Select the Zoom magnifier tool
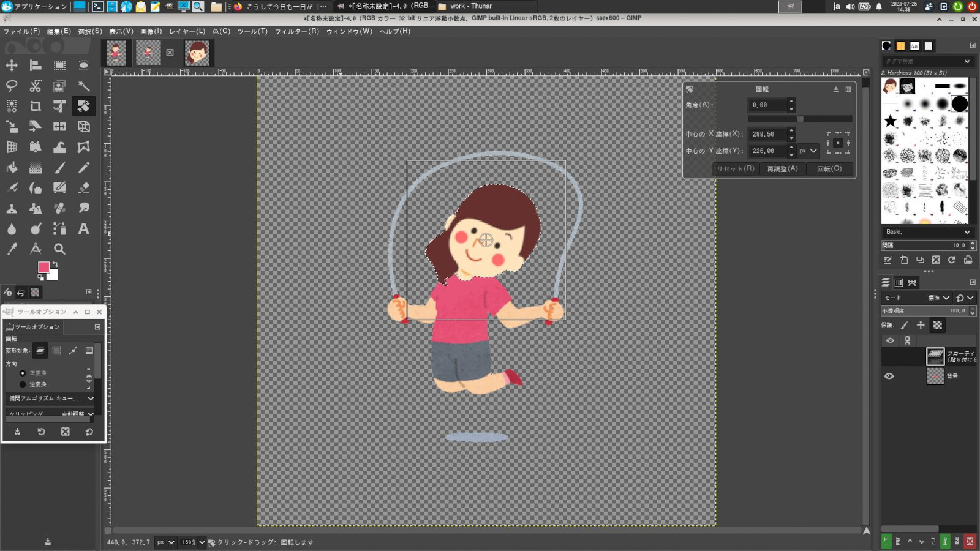Image resolution: width=980 pixels, height=551 pixels. pos(59,249)
